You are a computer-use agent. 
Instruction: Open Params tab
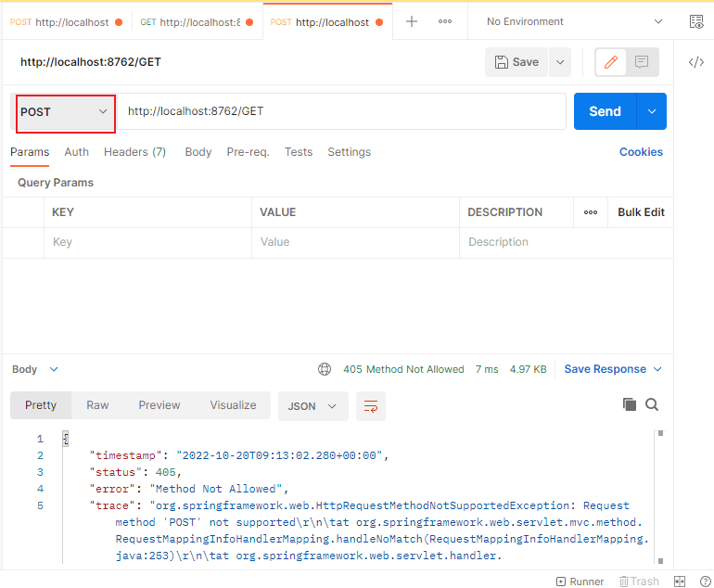pyautogui.click(x=30, y=152)
